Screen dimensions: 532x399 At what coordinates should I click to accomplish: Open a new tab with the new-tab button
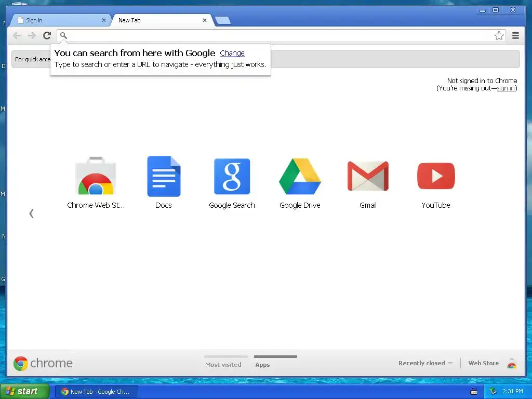pos(223,20)
